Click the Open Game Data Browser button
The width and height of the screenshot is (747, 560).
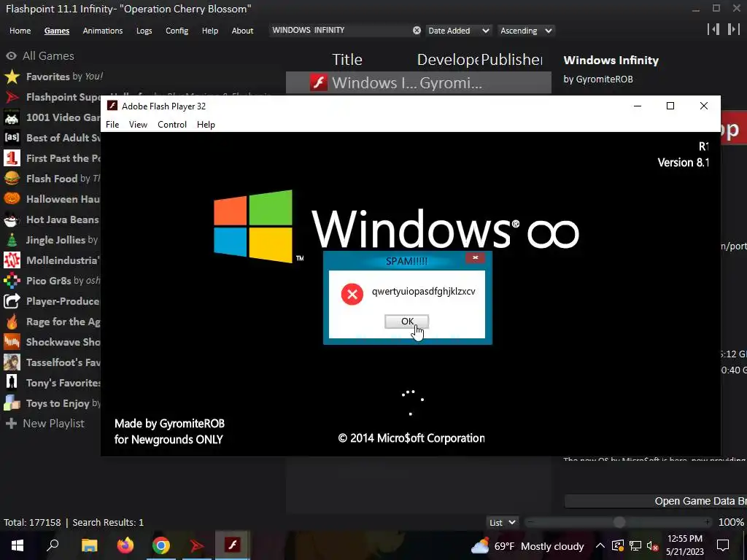(656, 501)
